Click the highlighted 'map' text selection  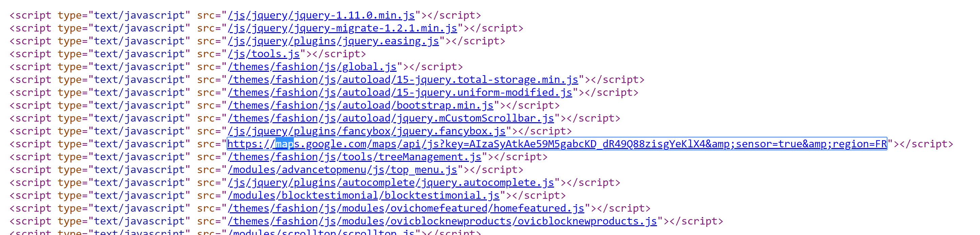(x=285, y=144)
